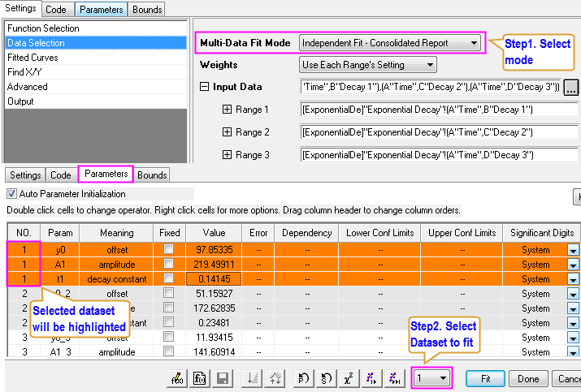
Task: Check the Fixed box for y0
Action: coord(169,250)
